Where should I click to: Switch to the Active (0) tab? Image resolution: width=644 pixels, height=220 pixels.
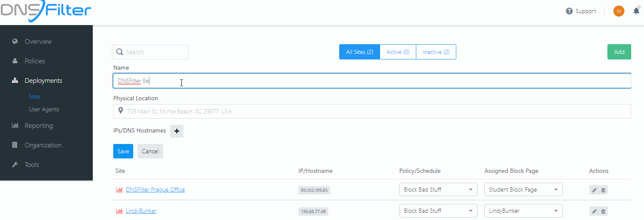click(x=398, y=52)
